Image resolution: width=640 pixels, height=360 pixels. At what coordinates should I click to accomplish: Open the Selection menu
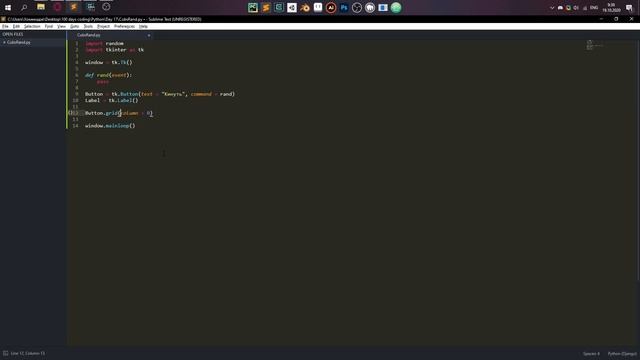coord(32,26)
